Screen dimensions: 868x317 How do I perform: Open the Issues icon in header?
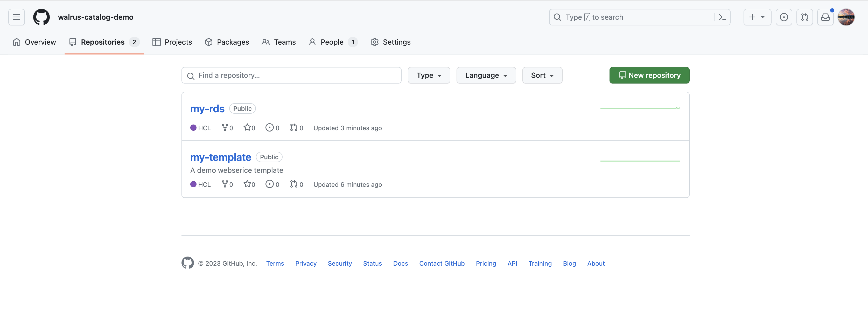(x=784, y=17)
